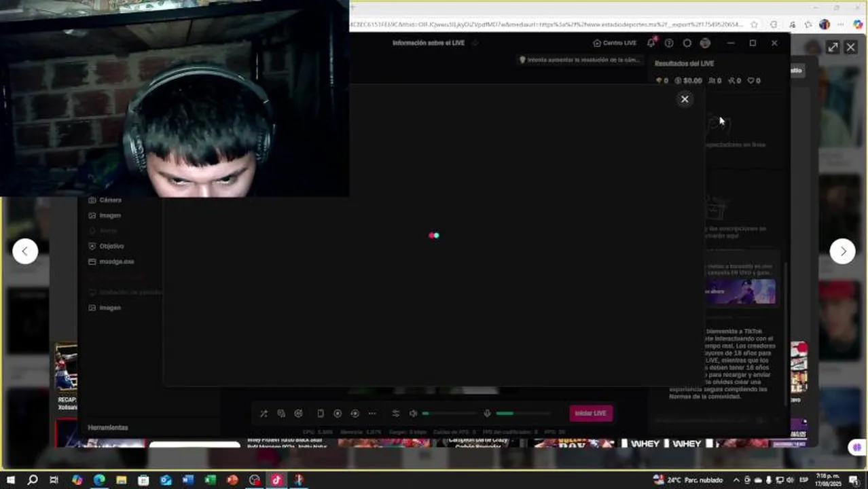
Task: Click the viewers count icon
Action: (712, 80)
